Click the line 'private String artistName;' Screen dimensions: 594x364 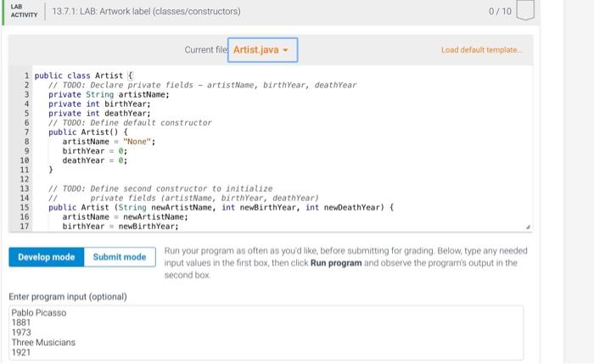pyautogui.click(x=109, y=94)
